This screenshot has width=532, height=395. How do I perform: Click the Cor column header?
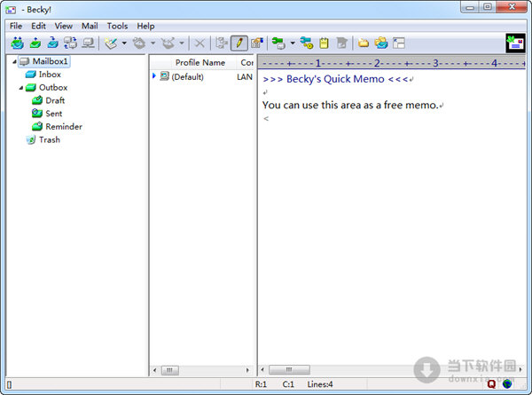246,63
